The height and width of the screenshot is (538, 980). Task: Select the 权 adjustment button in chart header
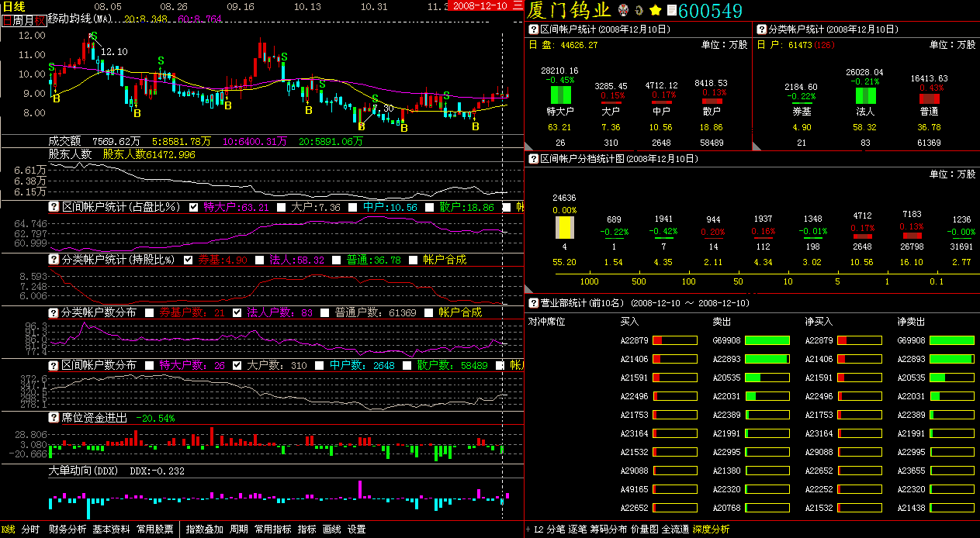tap(40, 21)
